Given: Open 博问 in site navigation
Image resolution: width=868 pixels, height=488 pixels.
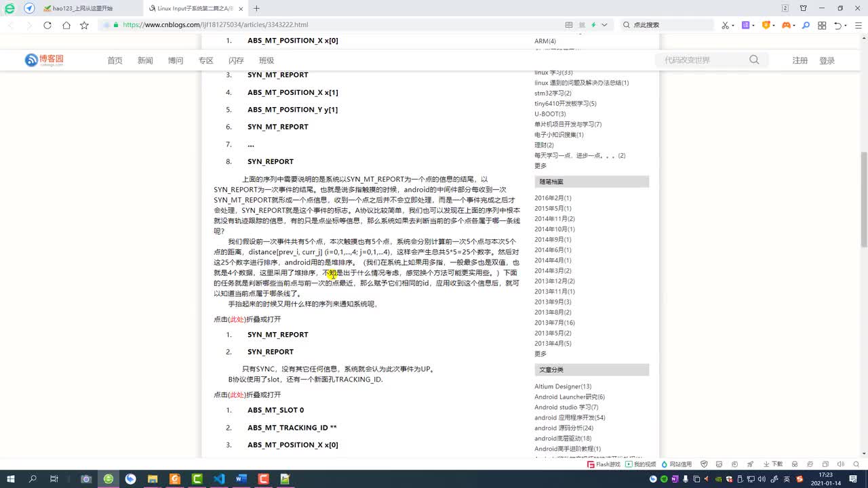Looking at the screenshot, I should 176,60.
